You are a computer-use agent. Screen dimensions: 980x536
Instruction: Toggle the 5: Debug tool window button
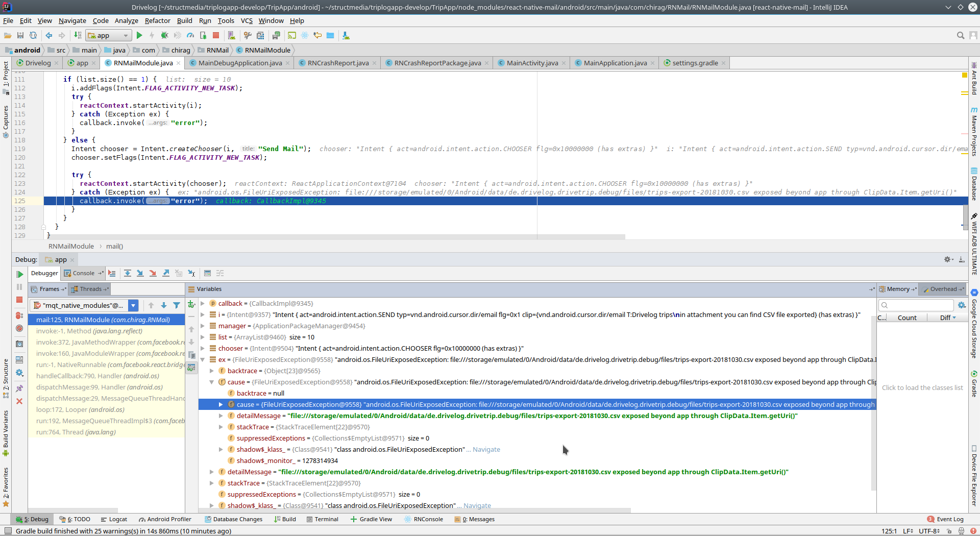(x=32, y=519)
